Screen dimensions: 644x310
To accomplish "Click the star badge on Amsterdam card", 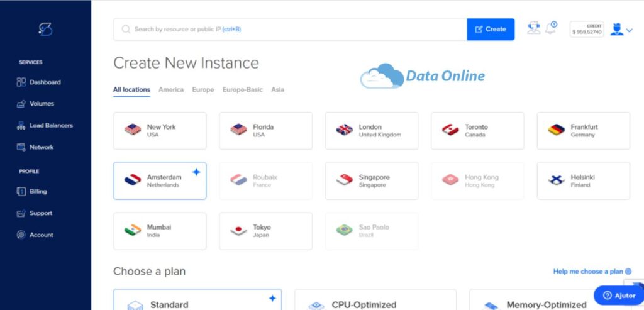I will 196,172.
